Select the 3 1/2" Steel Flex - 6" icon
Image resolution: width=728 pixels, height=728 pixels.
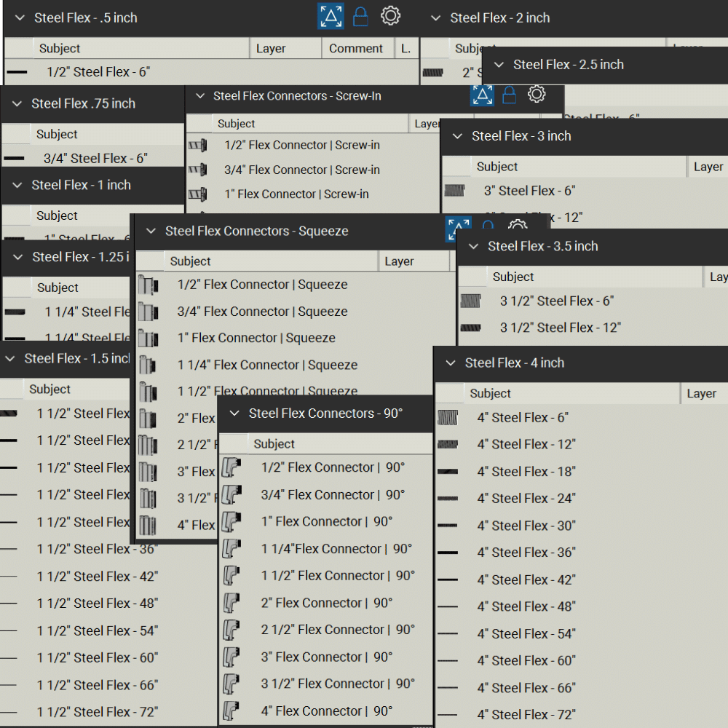tap(470, 301)
